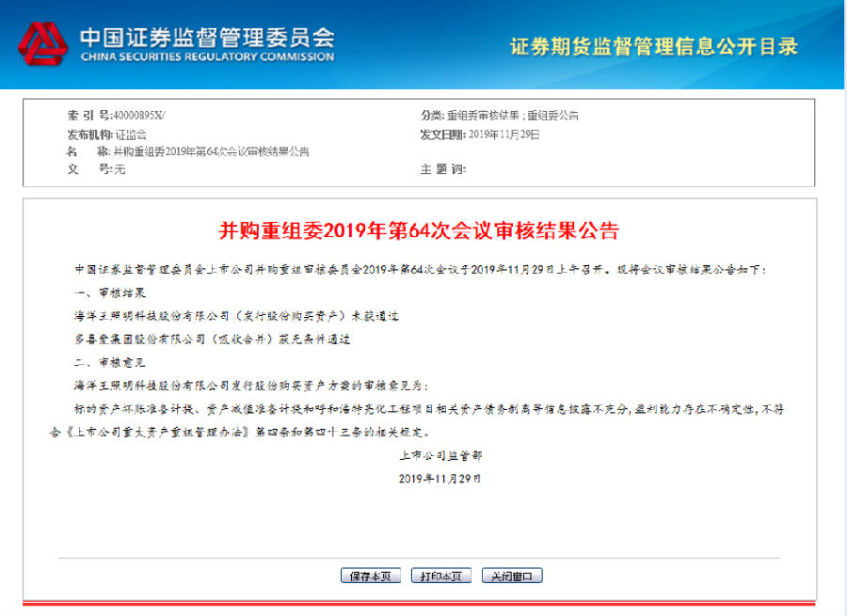Image resolution: width=847 pixels, height=616 pixels.
Task: Click the CHINA SECURITIES REGULATORY COMMISSION subtitle
Action: point(207,56)
